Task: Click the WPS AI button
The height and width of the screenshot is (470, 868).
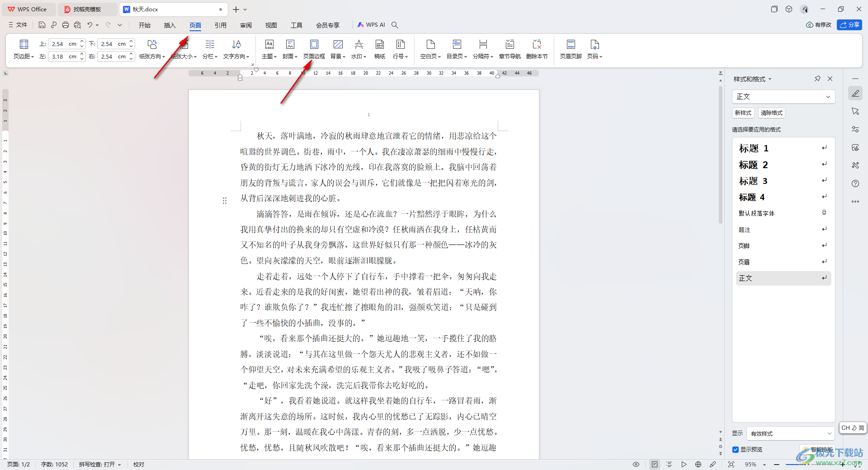Action: pyautogui.click(x=371, y=25)
